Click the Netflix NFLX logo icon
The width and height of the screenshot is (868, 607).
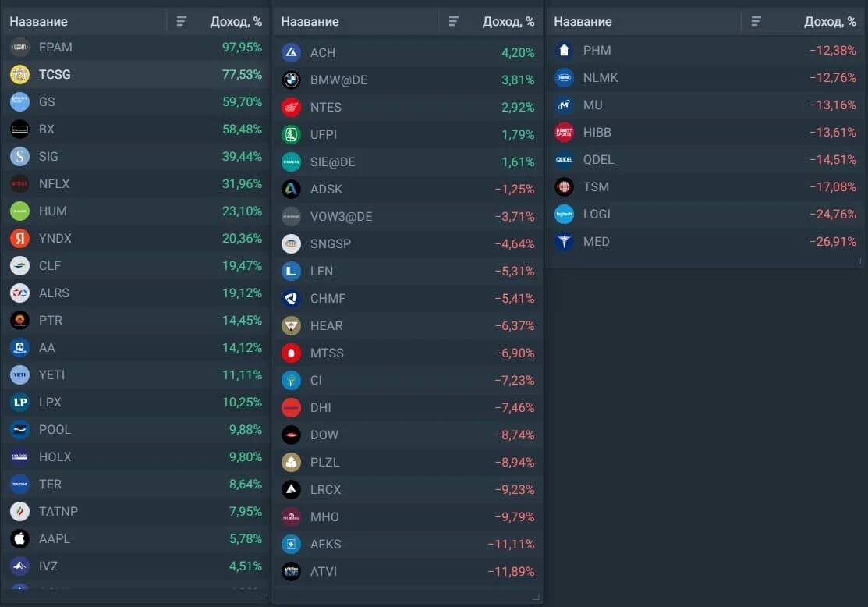pos(20,183)
